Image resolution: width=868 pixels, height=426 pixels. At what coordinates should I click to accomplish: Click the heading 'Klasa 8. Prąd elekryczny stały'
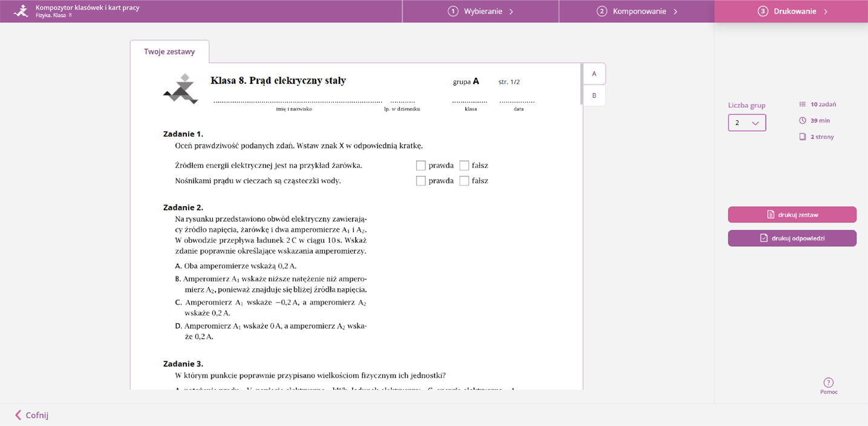(278, 80)
